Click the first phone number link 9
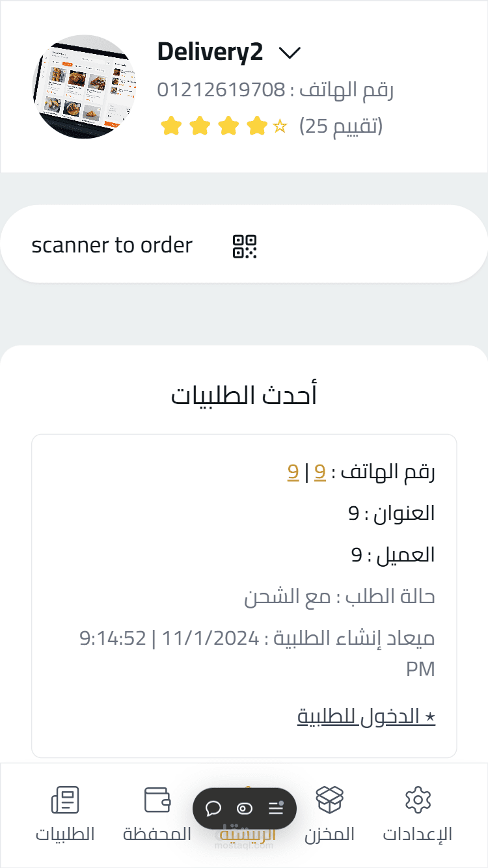Image resolution: width=488 pixels, height=868 pixels. coord(319,472)
